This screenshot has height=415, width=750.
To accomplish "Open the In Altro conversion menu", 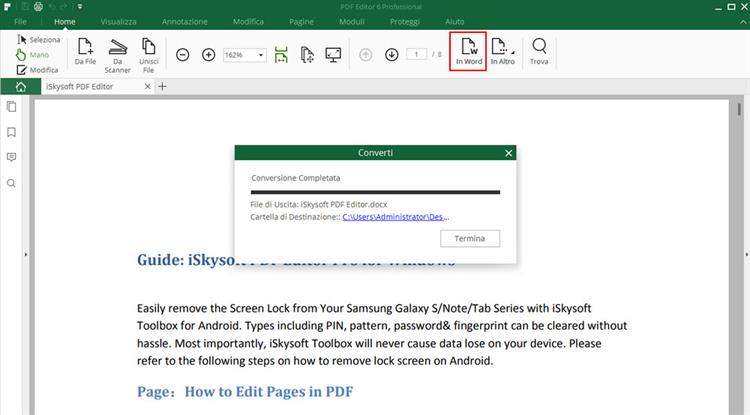I will coord(503,51).
